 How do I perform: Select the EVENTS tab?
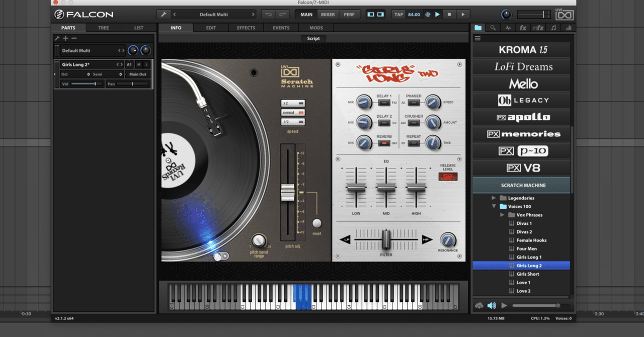point(281,28)
